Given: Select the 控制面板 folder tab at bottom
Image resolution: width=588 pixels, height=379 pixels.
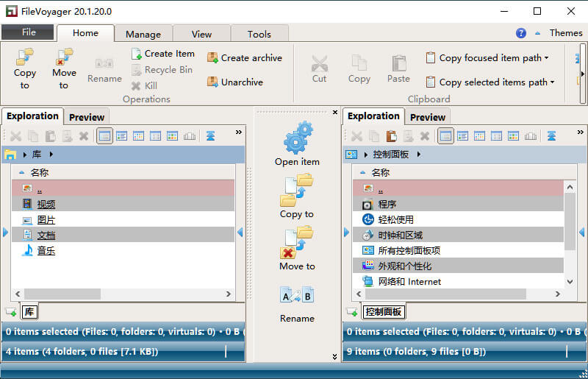Looking at the screenshot, I should tap(383, 312).
